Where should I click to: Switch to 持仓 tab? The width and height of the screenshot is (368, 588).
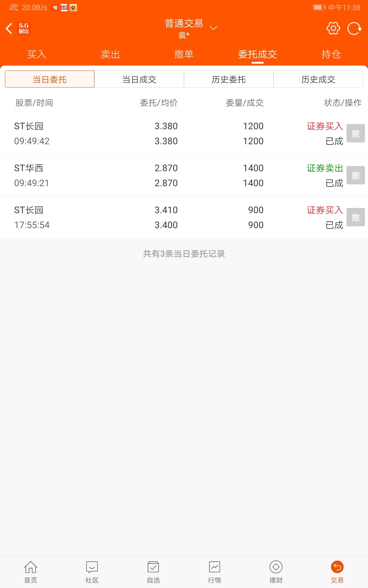(331, 54)
